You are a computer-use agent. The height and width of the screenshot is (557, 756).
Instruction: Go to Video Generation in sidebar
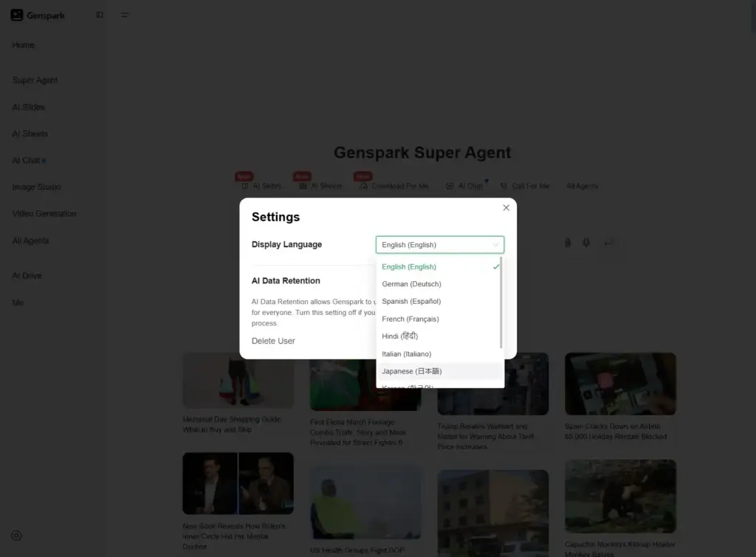tap(44, 214)
